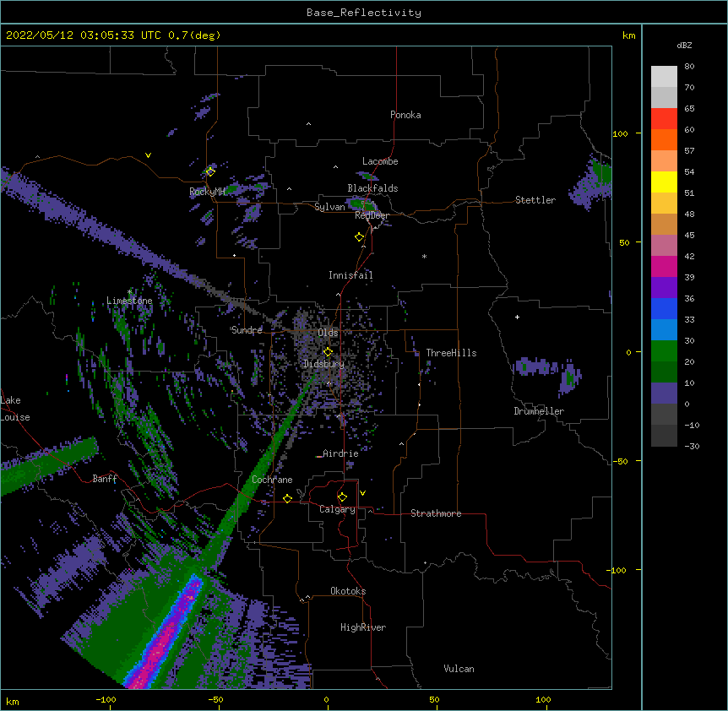Pick the royal blue swatch in dBZ legend
The image size is (728, 711).
click(664, 308)
